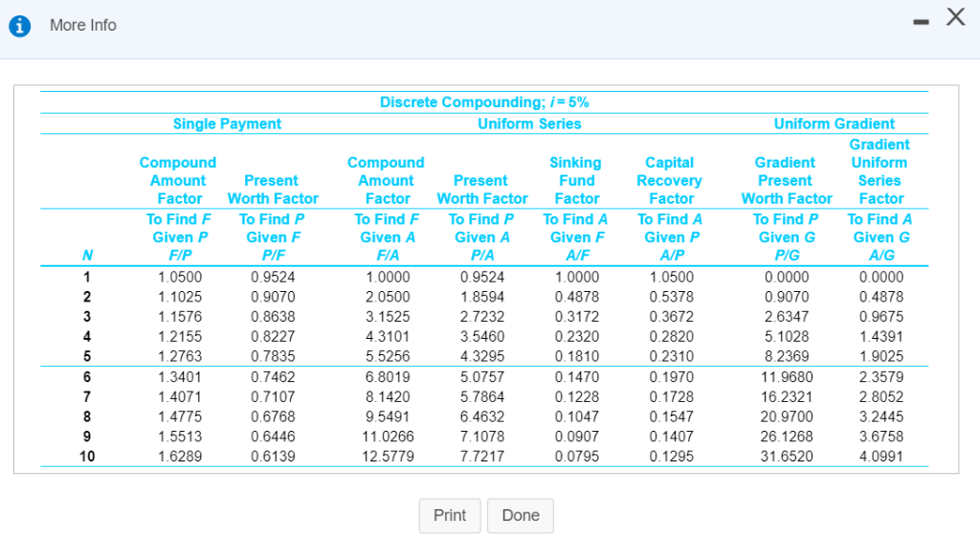Click the row number 10 in N column

[x=87, y=456]
